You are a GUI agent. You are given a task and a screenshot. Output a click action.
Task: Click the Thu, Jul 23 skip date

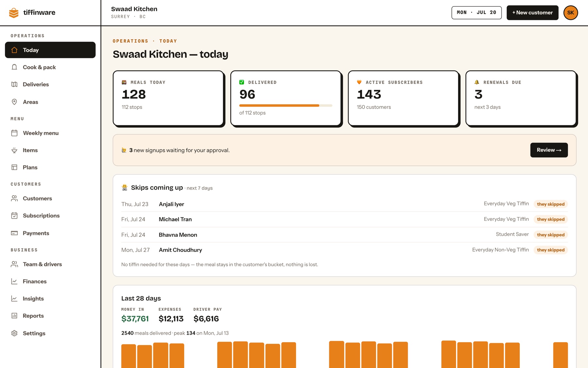(135, 204)
